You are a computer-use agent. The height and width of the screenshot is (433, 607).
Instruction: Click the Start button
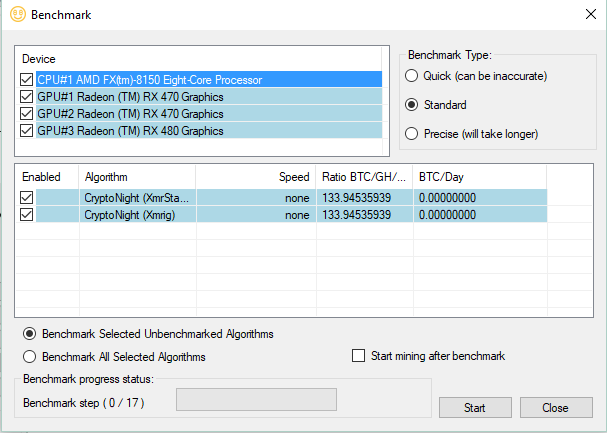coord(475,407)
